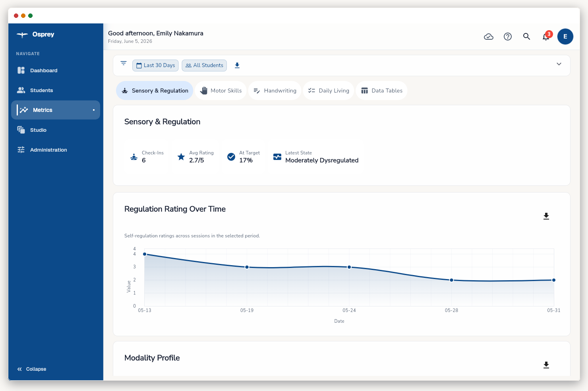Go to Dashboard in the sidebar
Screen dimensions: 588x391
(56, 70)
